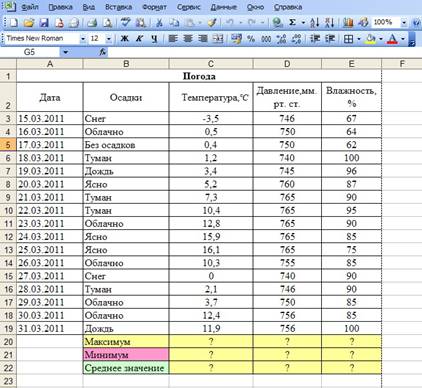Sort descending with the Z-A icon
422x388 pixels.
pos(329,23)
